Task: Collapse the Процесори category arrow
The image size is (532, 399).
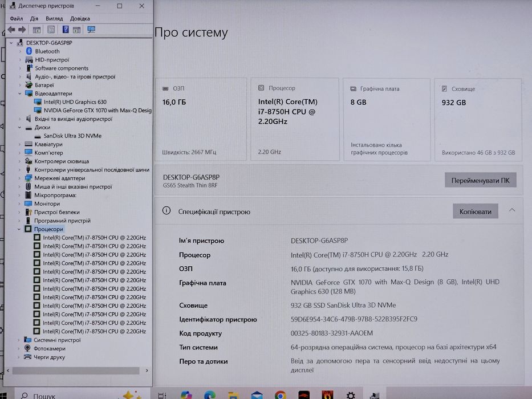Action: [x=19, y=229]
